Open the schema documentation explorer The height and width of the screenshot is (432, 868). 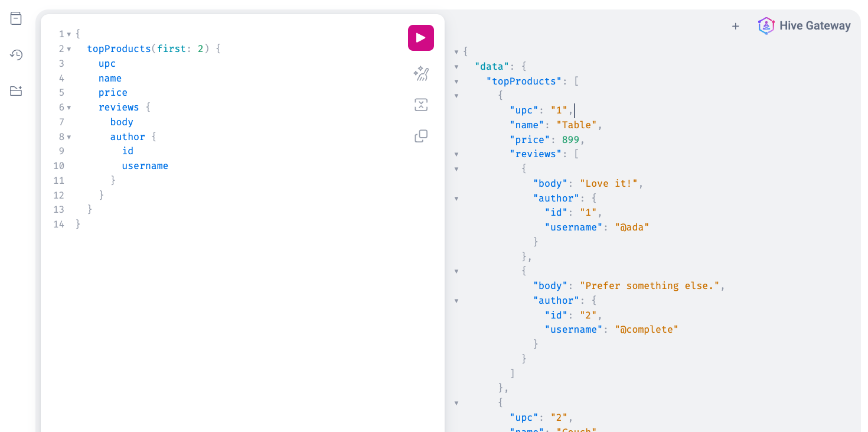tap(15, 18)
